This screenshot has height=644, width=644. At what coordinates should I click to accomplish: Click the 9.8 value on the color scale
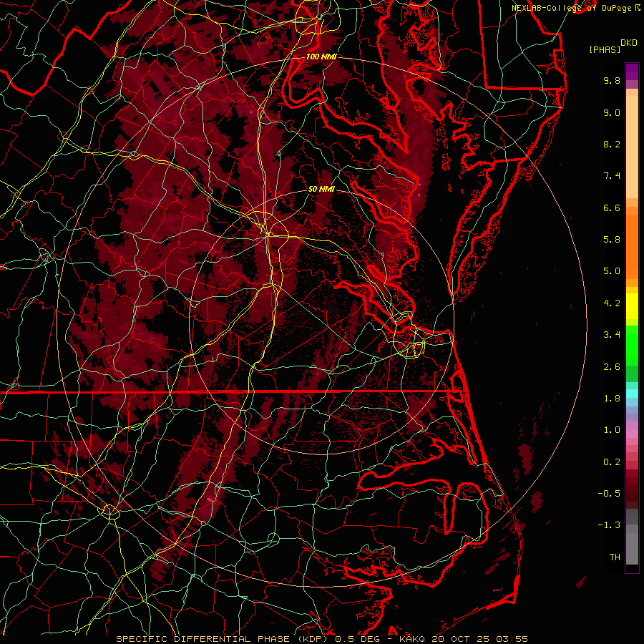(x=612, y=80)
